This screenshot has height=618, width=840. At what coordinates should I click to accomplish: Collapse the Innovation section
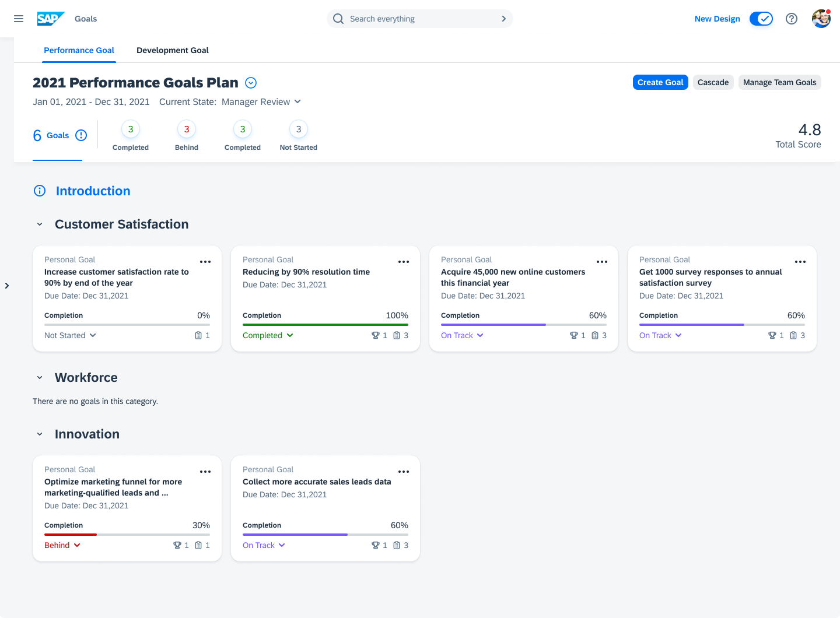pyautogui.click(x=40, y=434)
